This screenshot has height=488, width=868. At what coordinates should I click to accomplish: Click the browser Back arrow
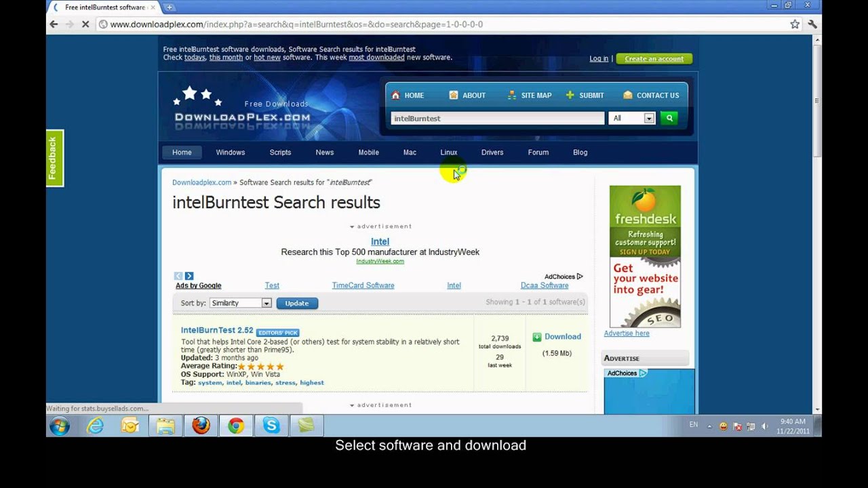pyautogui.click(x=54, y=24)
